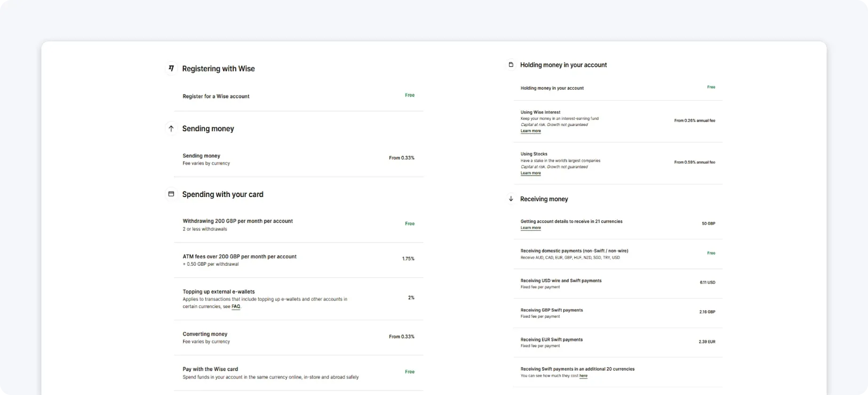The image size is (868, 395).
Task: Open Learn more under Using Stocks
Action: coord(531,173)
